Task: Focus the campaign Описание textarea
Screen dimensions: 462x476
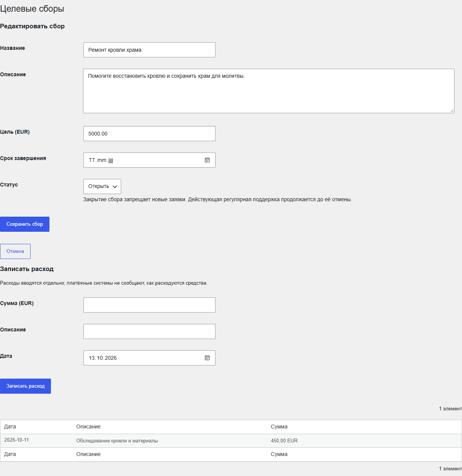Action: pos(269,91)
